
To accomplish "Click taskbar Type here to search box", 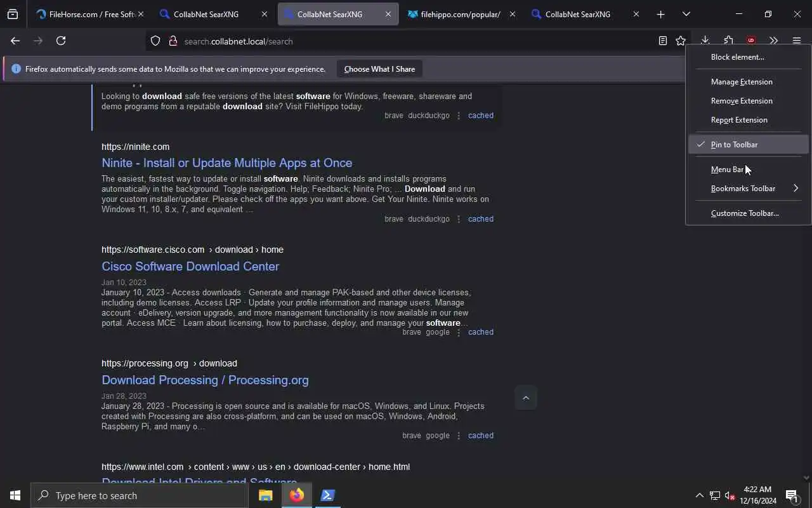I will pyautogui.click(x=140, y=495).
